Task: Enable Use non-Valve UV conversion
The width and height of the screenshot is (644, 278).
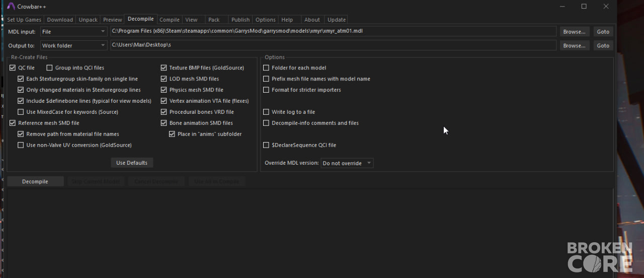Action: [21, 145]
